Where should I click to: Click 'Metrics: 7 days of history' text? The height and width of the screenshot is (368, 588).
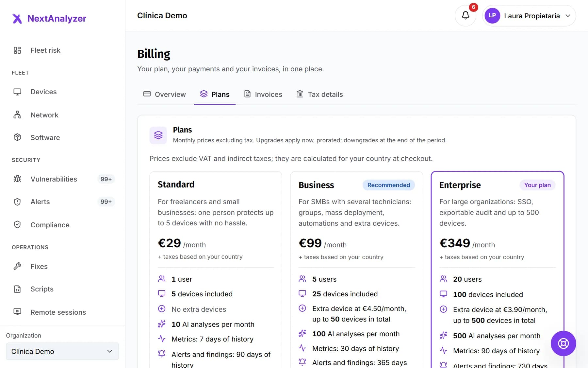tap(212, 339)
